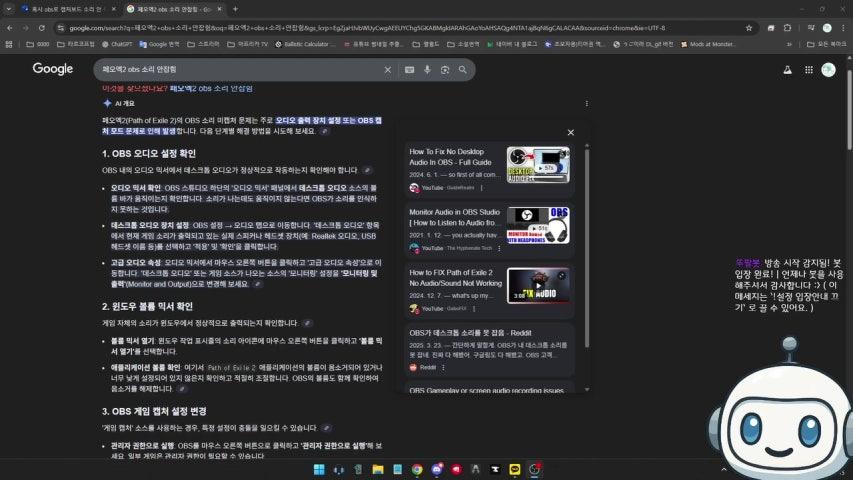Open Chrome apps grid in bookmarks bar
This screenshot has height=480, width=853.
9,44
